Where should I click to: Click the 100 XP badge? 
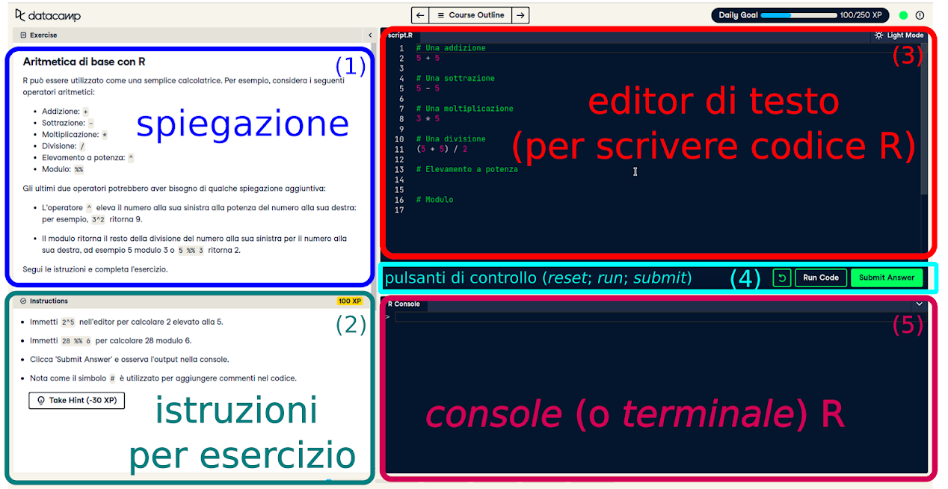[349, 301]
